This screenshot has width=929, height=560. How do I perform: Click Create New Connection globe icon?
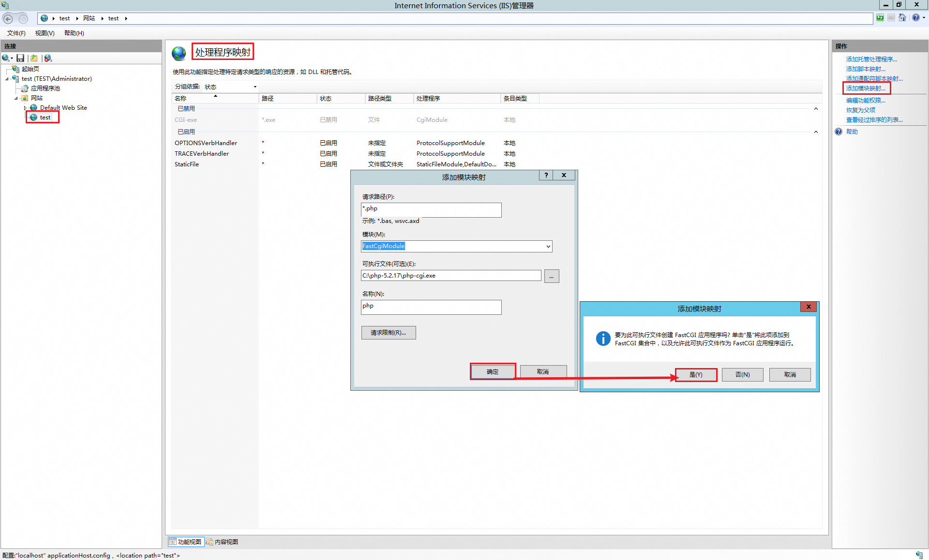(x=5, y=58)
